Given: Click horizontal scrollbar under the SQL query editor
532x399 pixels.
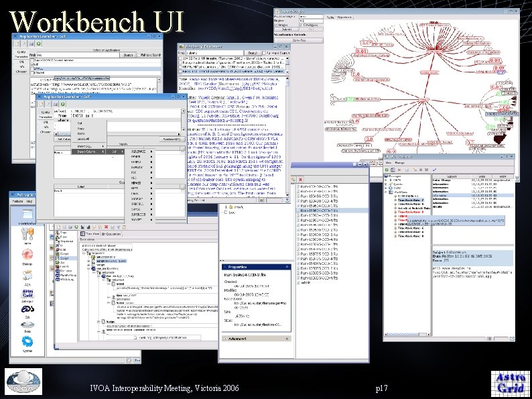Looking at the screenshot, I should coord(118,134).
